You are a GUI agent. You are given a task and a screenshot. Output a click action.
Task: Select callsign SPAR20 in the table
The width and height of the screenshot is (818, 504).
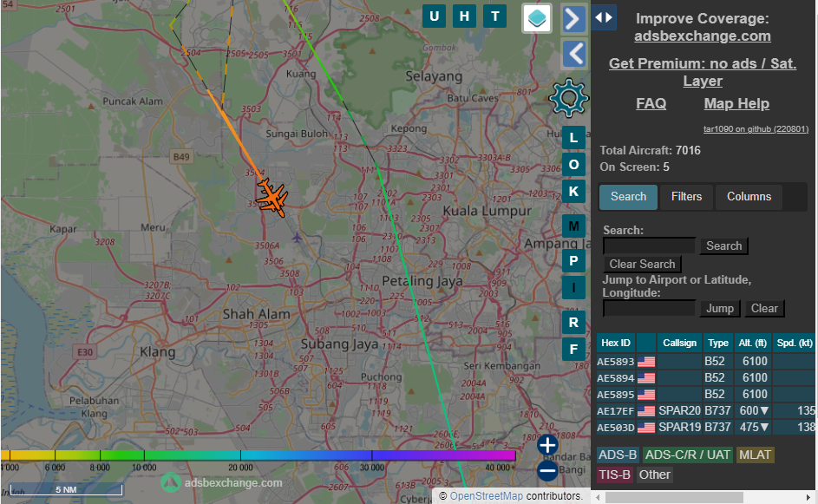679,410
